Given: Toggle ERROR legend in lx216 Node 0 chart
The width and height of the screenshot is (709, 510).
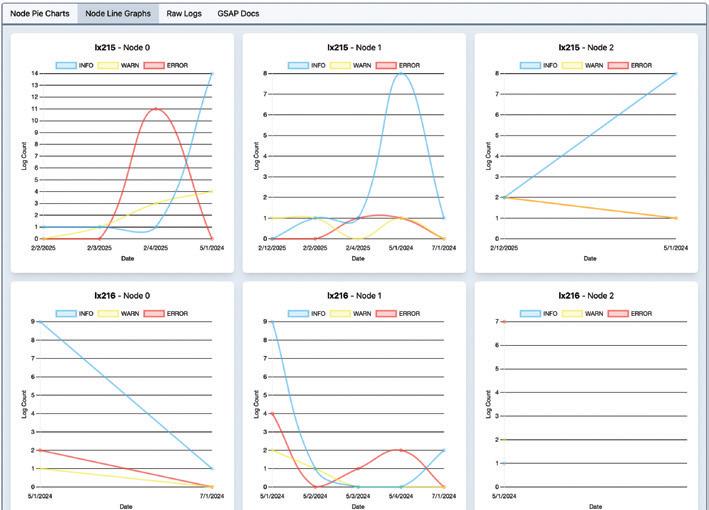Looking at the screenshot, I should (166, 314).
